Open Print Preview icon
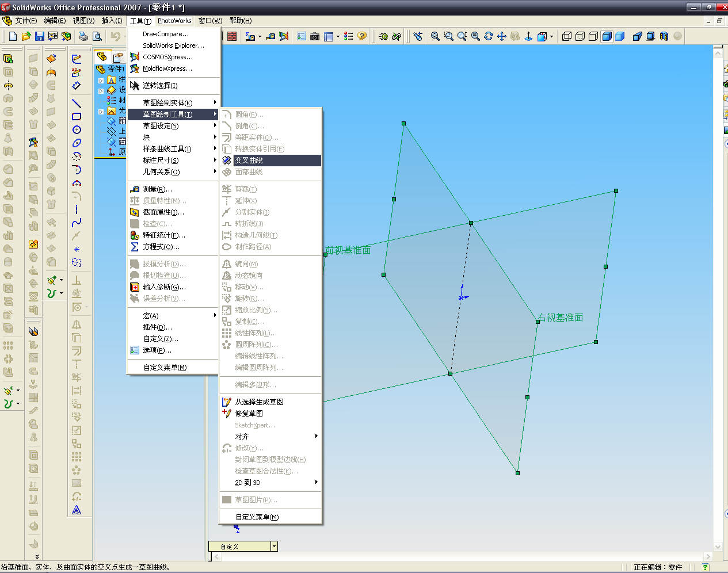Image resolution: width=728 pixels, height=573 pixels. tap(97, 36)
